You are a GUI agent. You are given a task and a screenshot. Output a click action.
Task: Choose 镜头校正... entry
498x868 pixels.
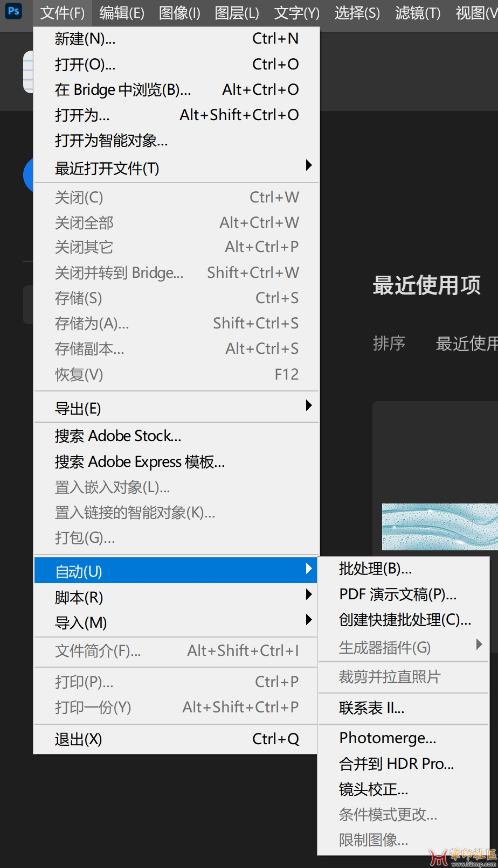(403, 789)
